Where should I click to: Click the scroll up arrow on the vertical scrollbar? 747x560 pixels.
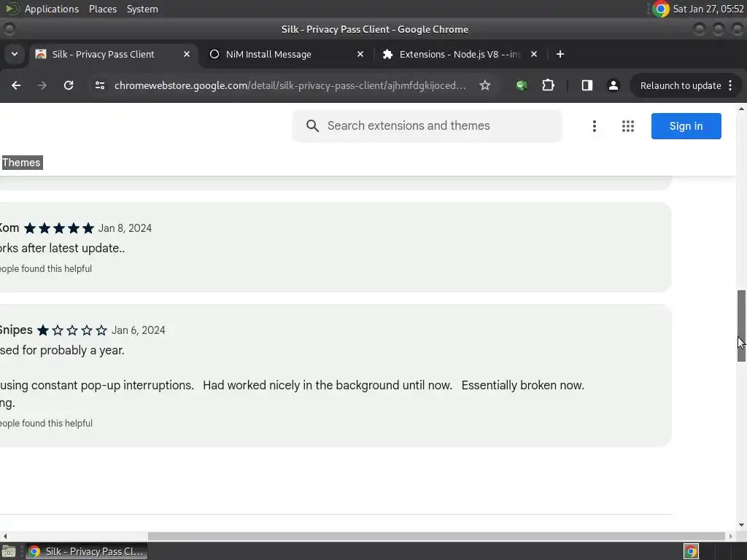[741, 109]
